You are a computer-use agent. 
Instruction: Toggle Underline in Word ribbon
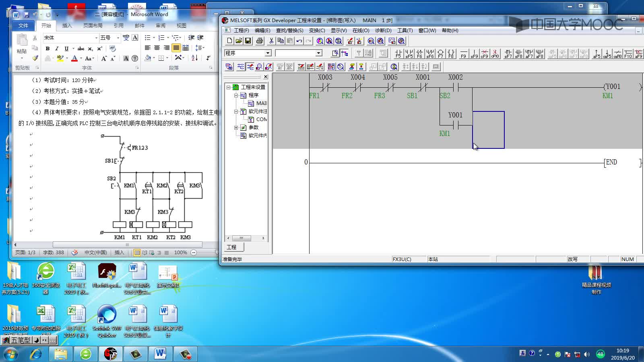tap(66, 48)
